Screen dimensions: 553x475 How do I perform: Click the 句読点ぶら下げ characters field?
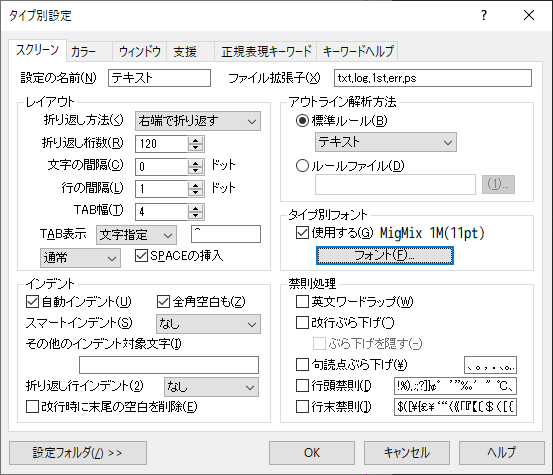(491, 365)
